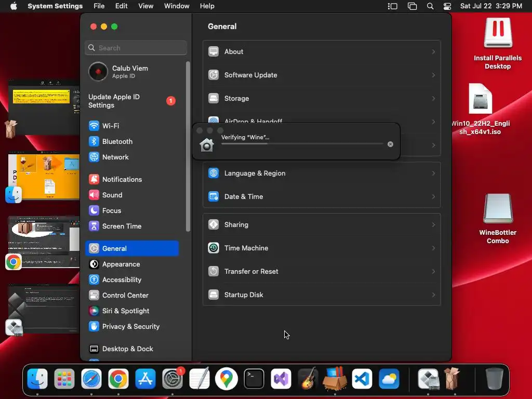
Task: Open Trash in the Dock
Action: tap(495, 379)
